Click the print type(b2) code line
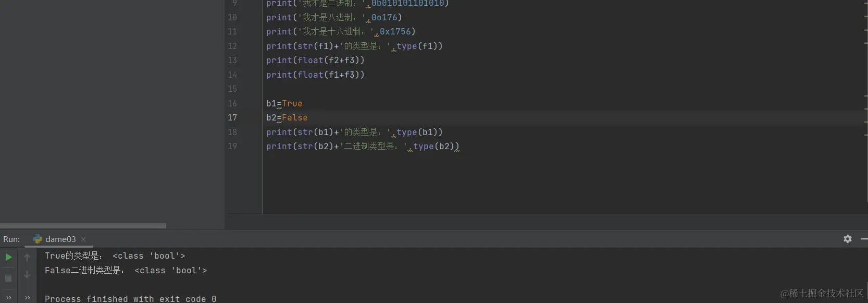 click(x=363, y=147)
